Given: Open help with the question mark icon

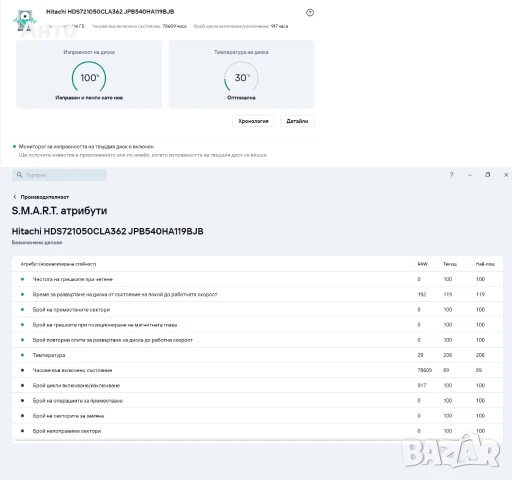Looking at the screenshot, I should [x=451, y=175].
